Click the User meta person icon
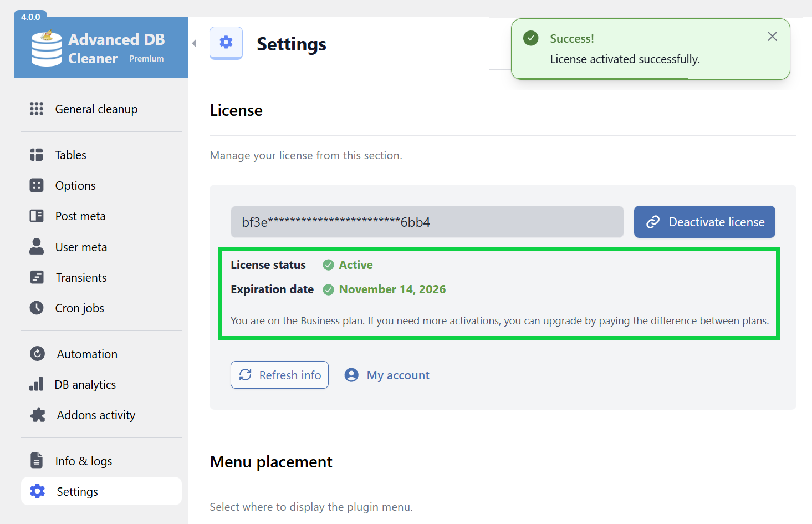Screen dimensions: 812x524 37,247
